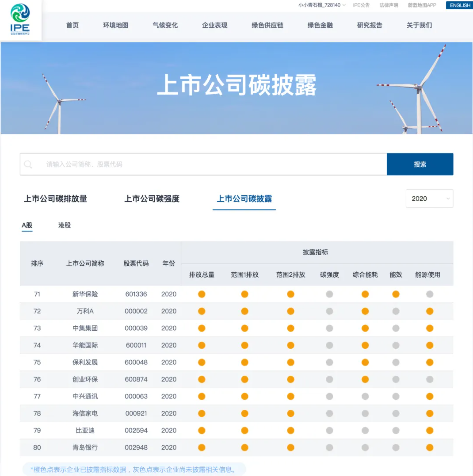
Task: Open the 绿色供应链 menu item
Action: click(x=267, y=25)
